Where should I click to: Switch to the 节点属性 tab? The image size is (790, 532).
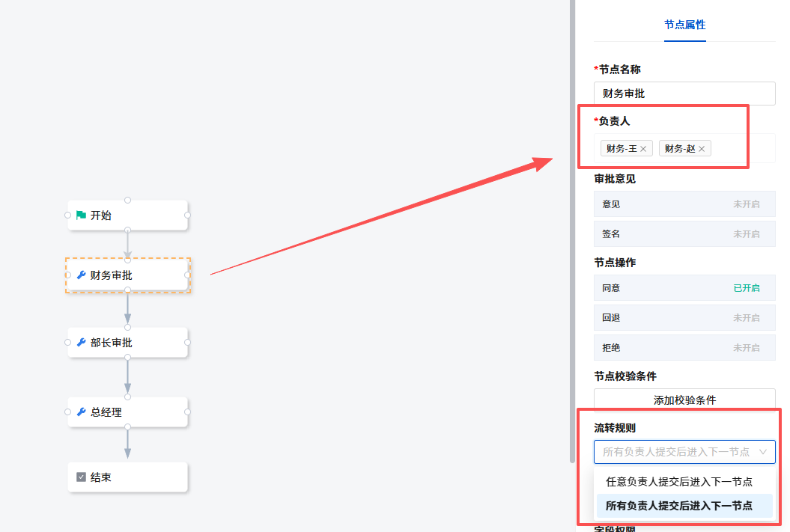(684, 25)
